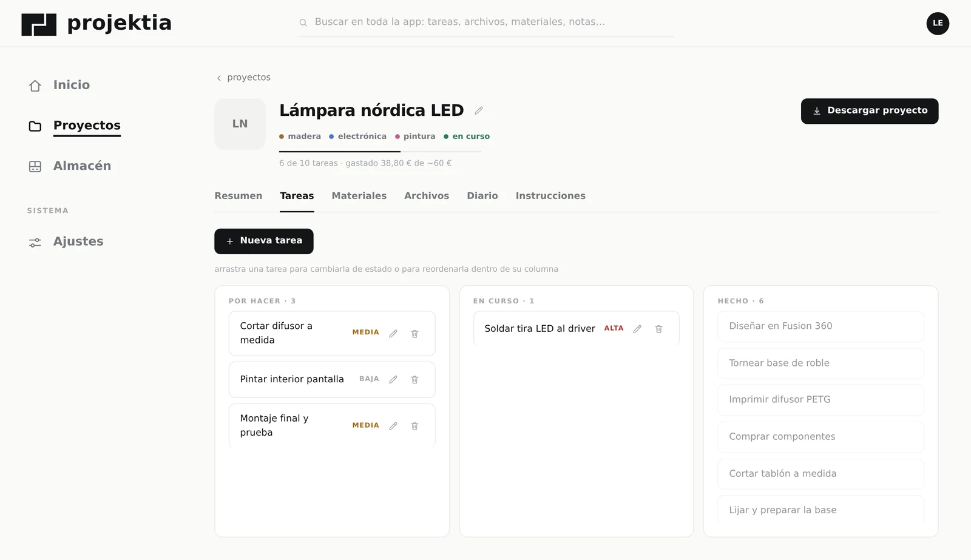This screenshot has width=971, height=560.
Task: Open the Comprar componentes task
Action: pos(820,437)
